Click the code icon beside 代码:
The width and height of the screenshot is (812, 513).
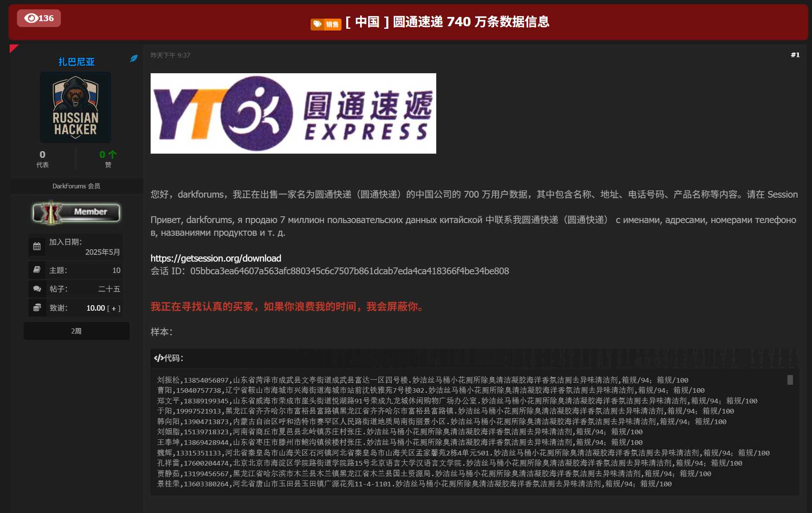coord(159,359)
